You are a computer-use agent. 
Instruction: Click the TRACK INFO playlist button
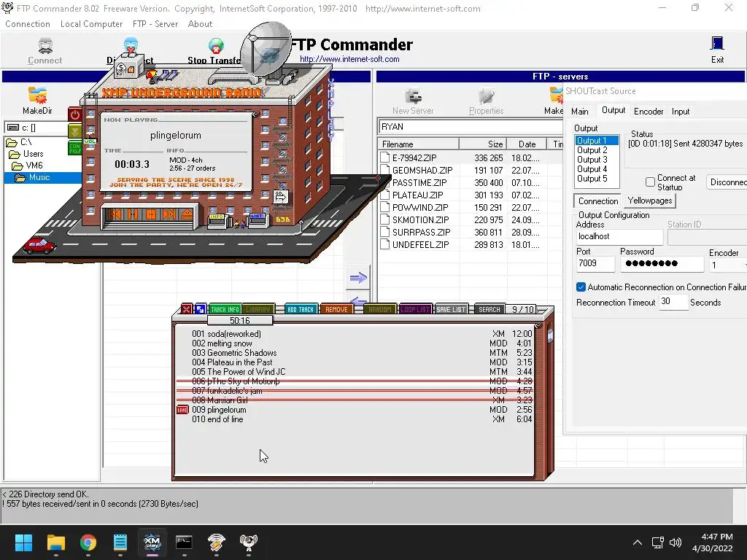pos(225,309)
